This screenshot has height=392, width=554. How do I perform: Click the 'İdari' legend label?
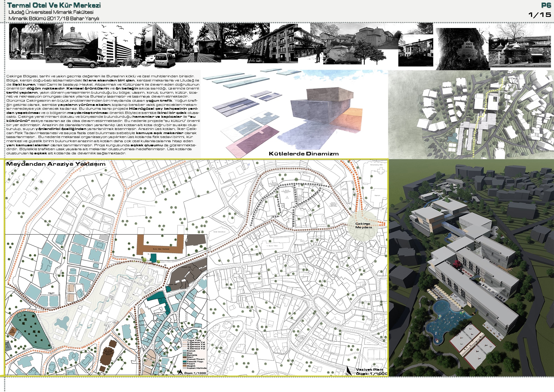(x=190, y=357)
